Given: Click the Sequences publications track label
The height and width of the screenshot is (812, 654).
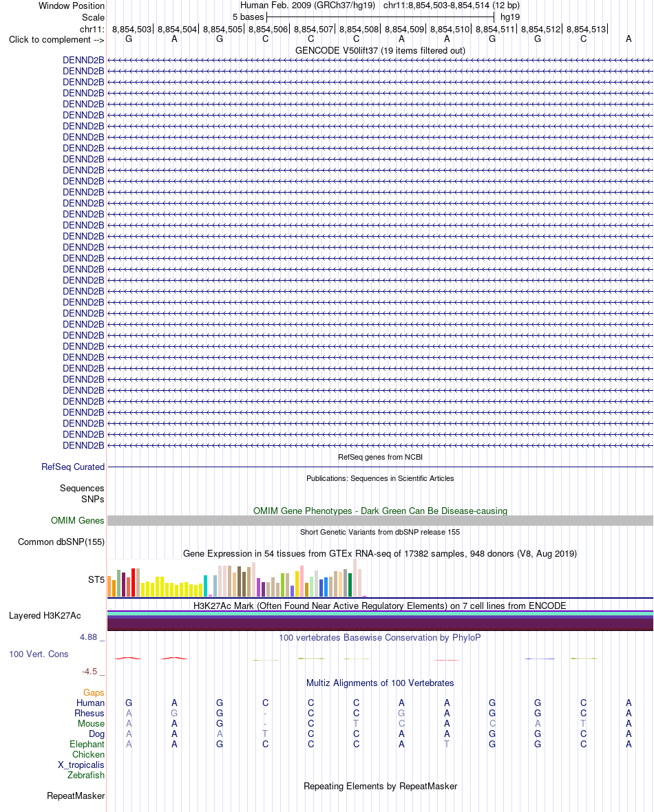Looking at the screenshot, I should [82, 488].
